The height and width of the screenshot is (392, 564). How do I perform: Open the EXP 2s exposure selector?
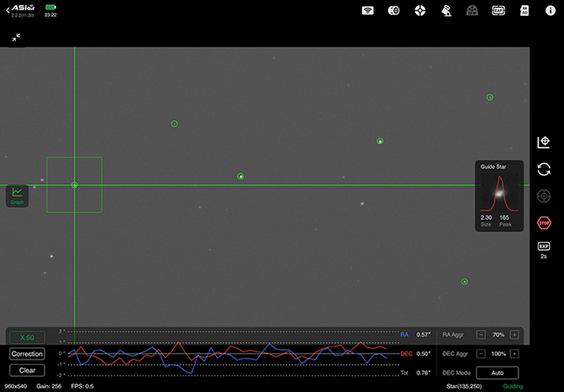pyautogui.click(x=544, y=250)
